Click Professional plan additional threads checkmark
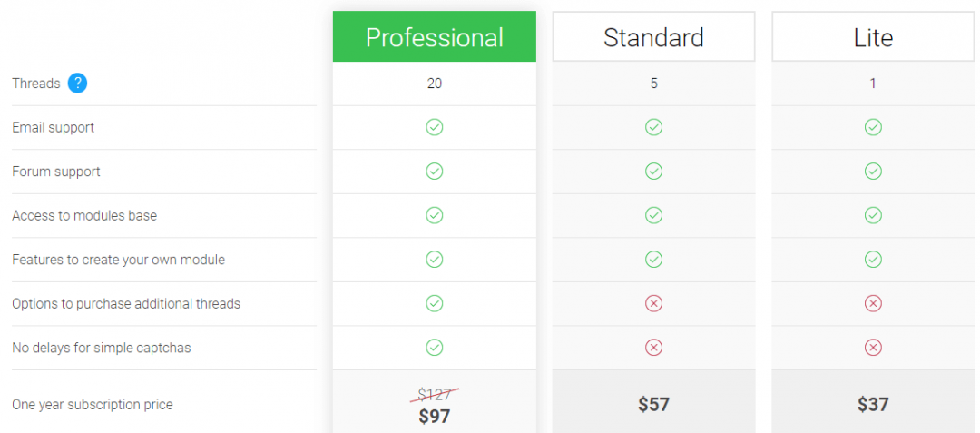 point(435,303)
